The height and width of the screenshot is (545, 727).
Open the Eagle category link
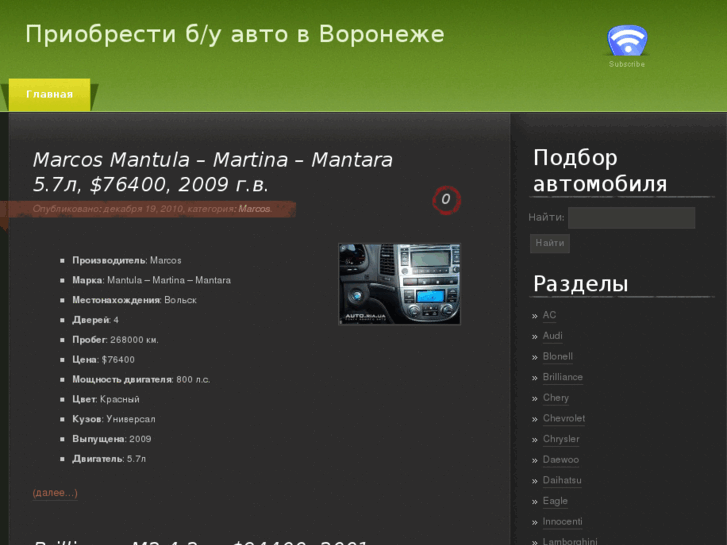(555, 501)
